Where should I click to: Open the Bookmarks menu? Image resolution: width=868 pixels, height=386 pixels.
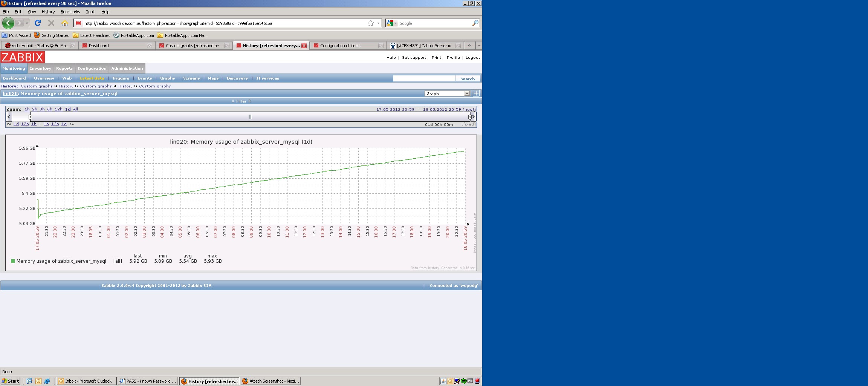70,12
